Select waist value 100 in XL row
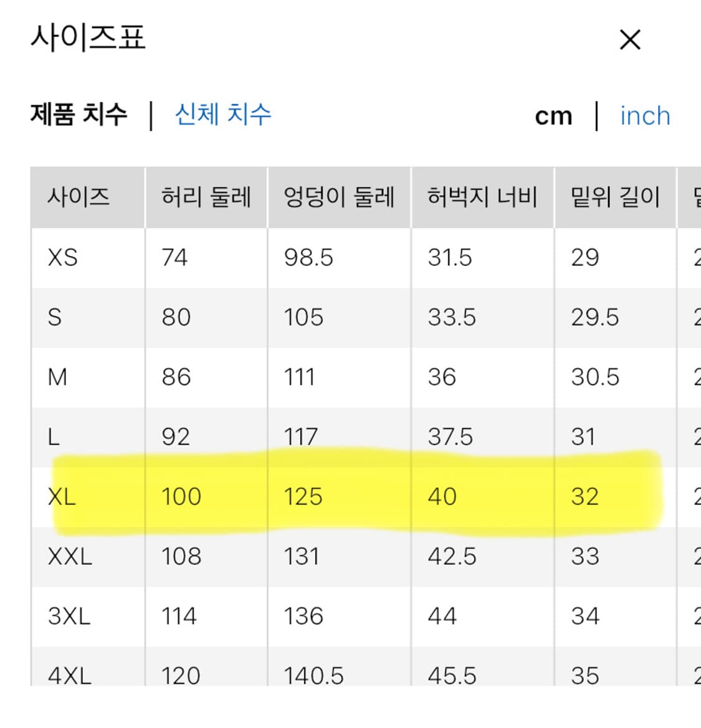This screenshot has width=701, height=728. 180,496
